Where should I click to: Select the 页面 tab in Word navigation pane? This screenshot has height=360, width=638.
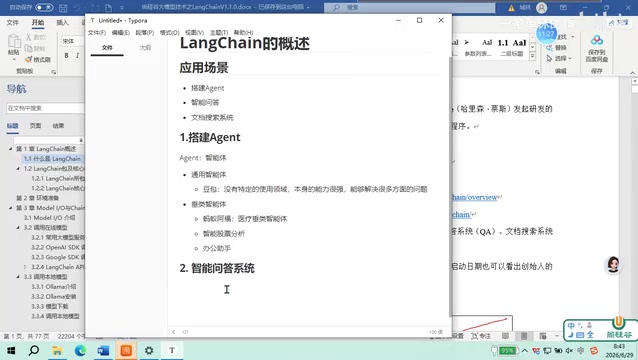[x=35, y=126]
